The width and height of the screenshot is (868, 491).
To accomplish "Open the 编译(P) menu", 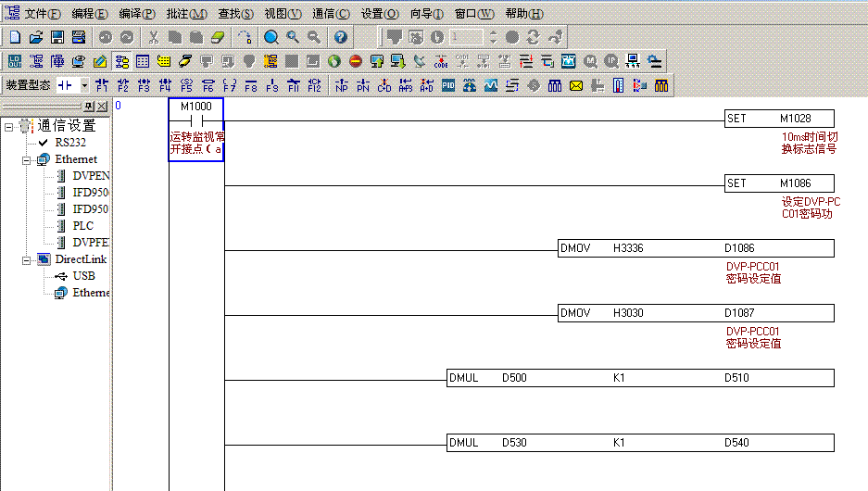I will click(x=136, y=14).
